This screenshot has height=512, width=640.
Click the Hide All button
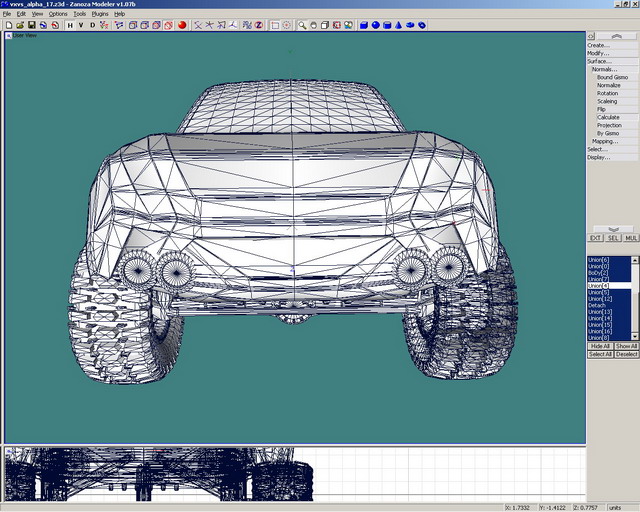[x=600, y=346]
